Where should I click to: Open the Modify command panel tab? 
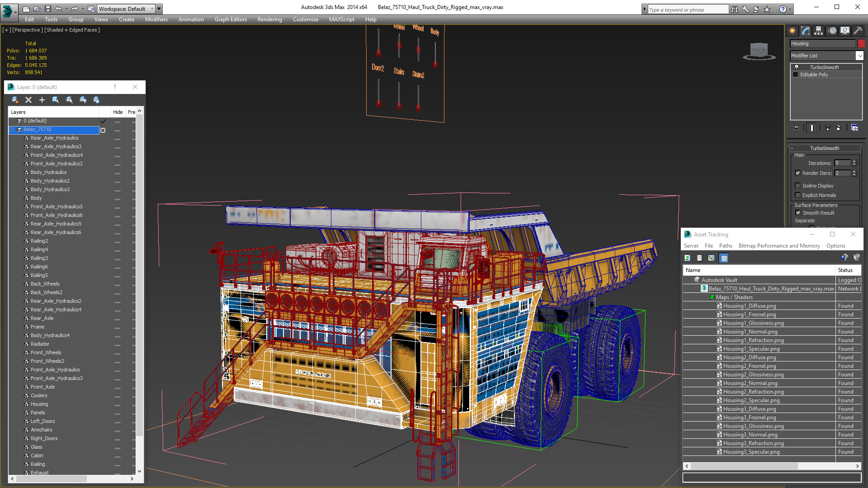[x=806, y=31]
